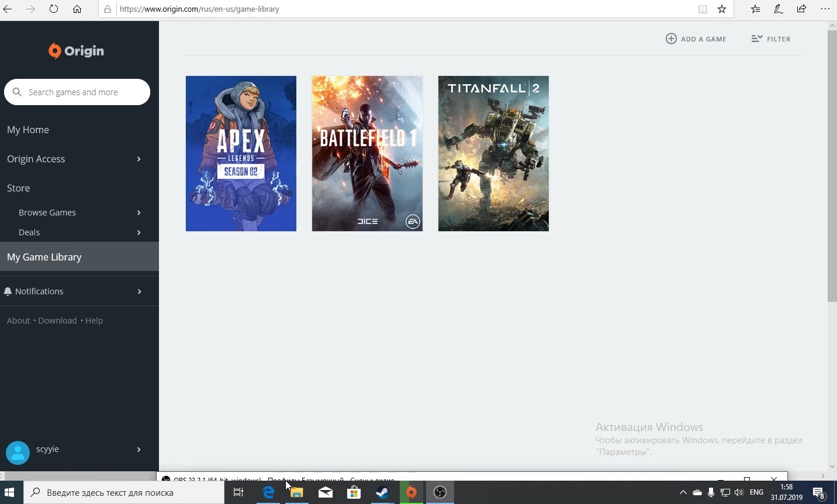The height and width of the screenshot is (504, 837).
Task: Click the search magnifier icon
Action: (17, 92)
